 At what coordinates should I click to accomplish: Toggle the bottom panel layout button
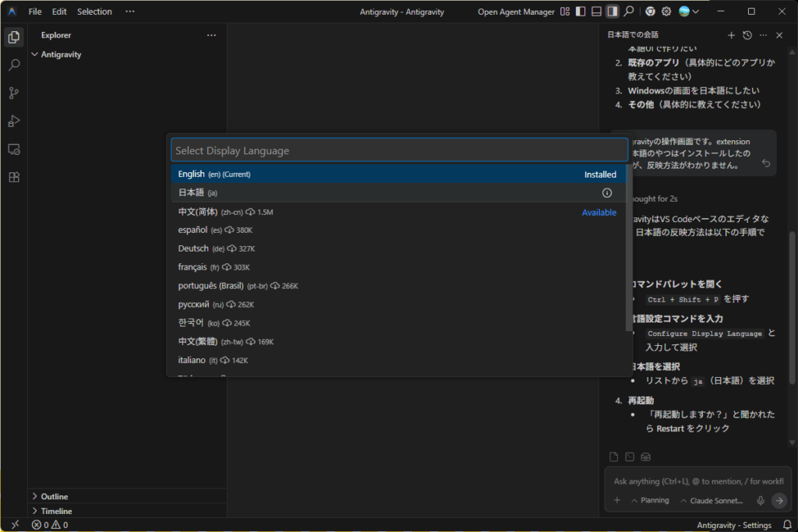coord(596,12)
